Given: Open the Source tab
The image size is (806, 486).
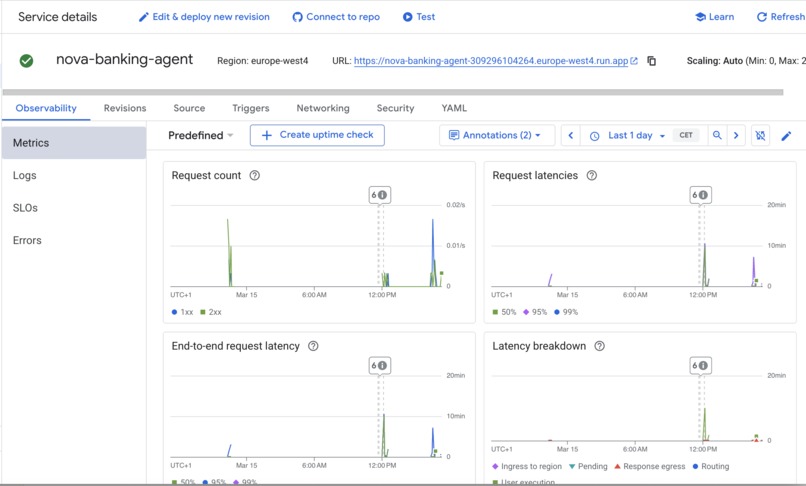Looking at the screenshot, I should click(x=189, y=108).
